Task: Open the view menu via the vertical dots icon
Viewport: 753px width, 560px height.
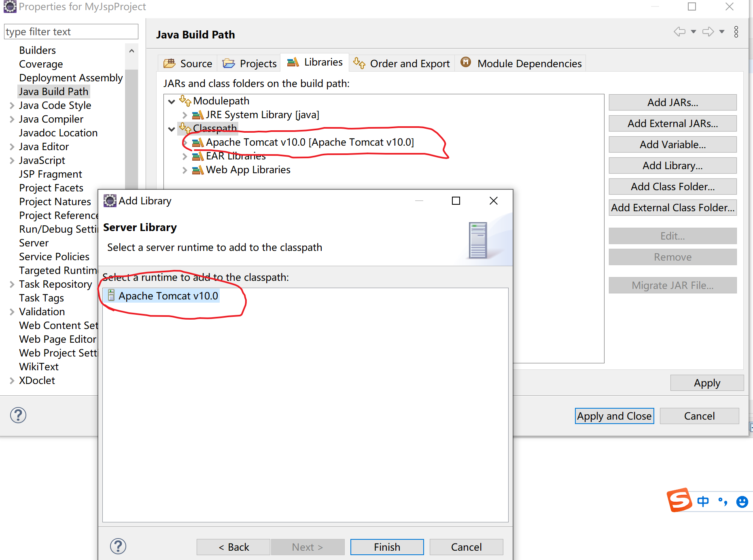Action: coord(736,32)
